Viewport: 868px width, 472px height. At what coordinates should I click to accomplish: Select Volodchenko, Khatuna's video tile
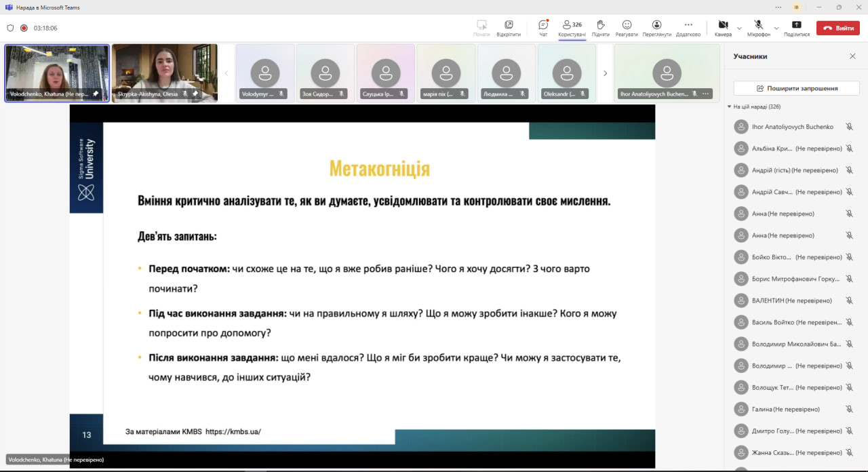point(57,73)
